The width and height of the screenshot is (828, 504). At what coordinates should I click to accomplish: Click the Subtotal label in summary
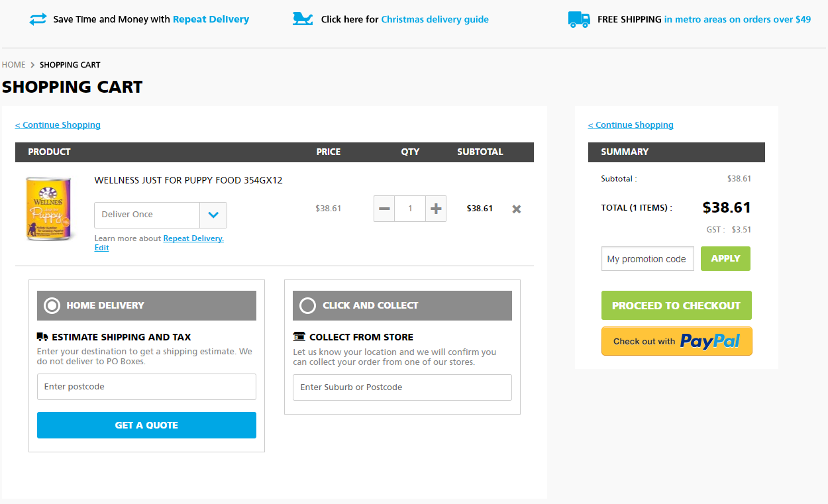(619, 179)
